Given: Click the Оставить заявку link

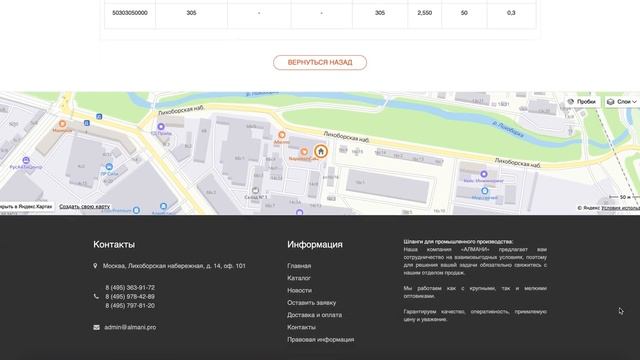Looking at the screenshot, I should (x=312, y=302).
